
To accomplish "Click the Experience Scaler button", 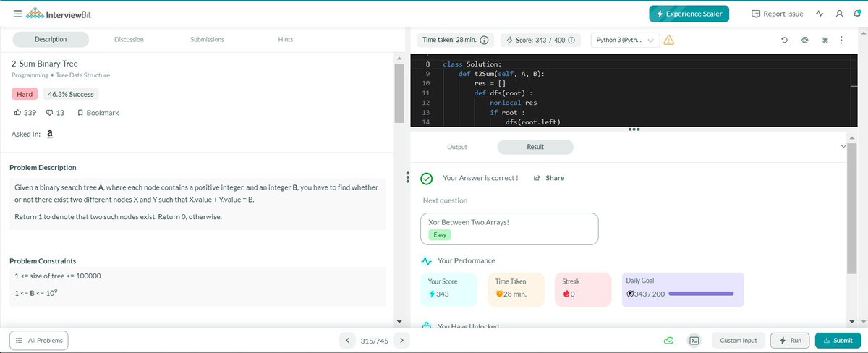I will (689, 14).
